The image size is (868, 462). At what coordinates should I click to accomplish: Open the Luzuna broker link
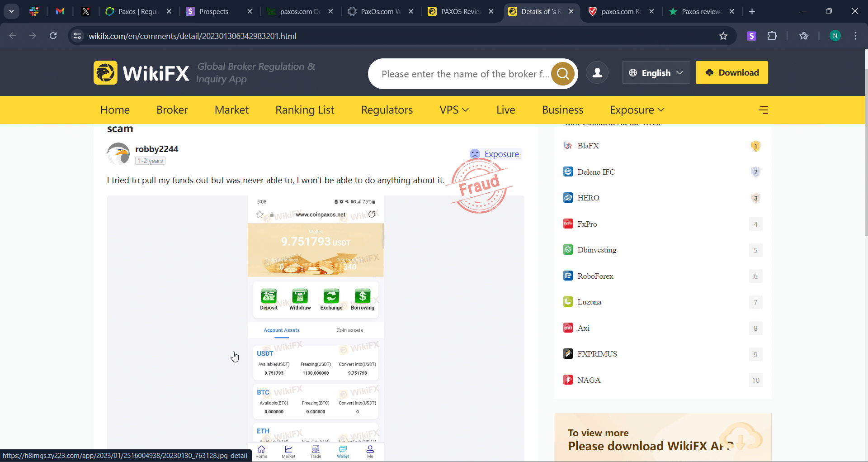(589, 302)
